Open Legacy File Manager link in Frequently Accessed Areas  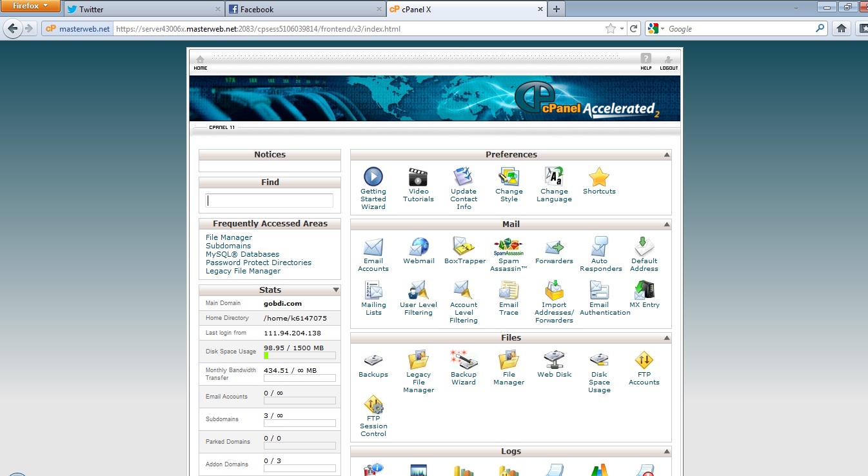point(243,271)
